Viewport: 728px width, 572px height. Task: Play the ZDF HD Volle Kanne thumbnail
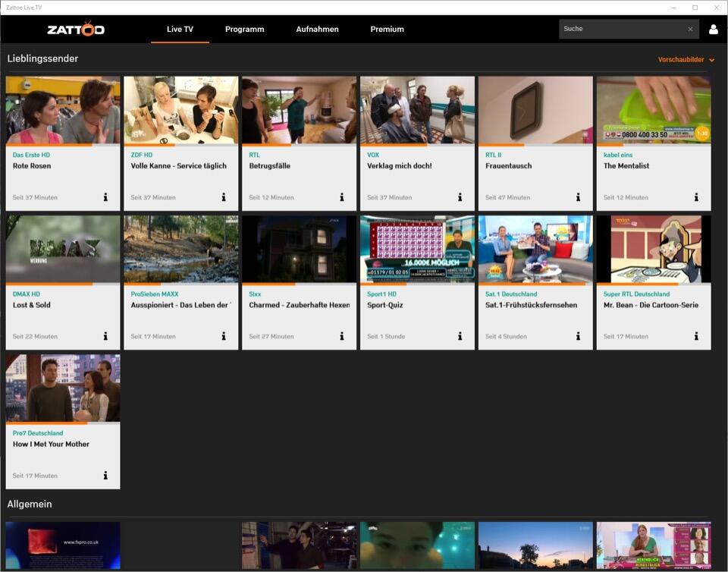[x=181, y=110]
